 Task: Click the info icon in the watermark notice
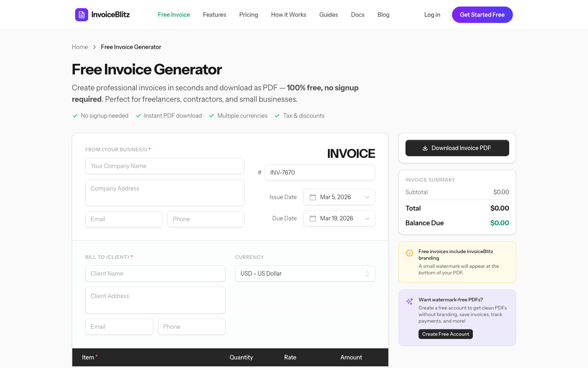point(409,253)
